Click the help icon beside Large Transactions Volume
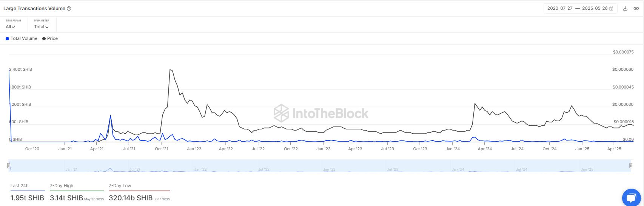 69,9
